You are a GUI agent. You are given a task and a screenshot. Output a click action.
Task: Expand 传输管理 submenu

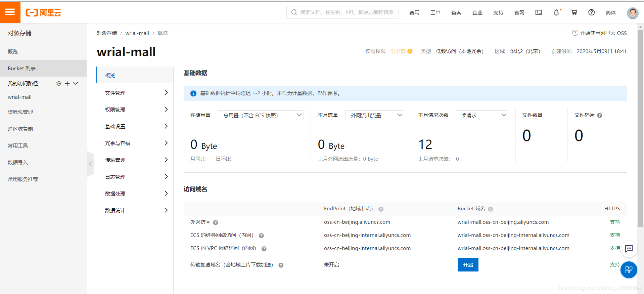[x=166, y=160]
